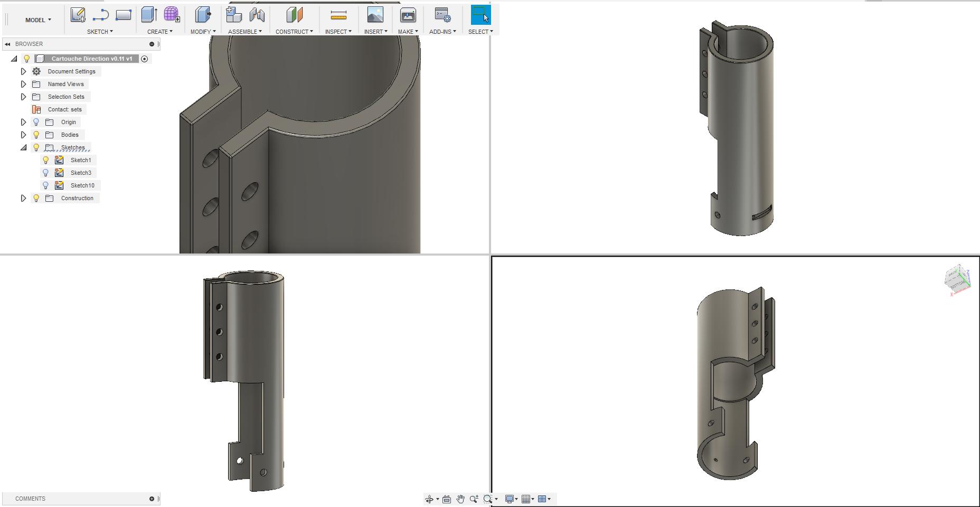
Task: Open Viewports layout icon
Action: coord(542,499)
